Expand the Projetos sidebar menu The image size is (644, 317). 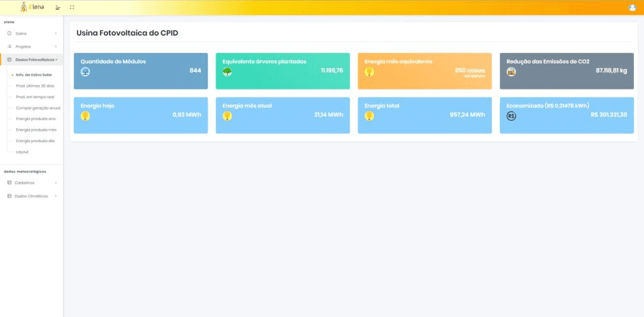point(31,47)
